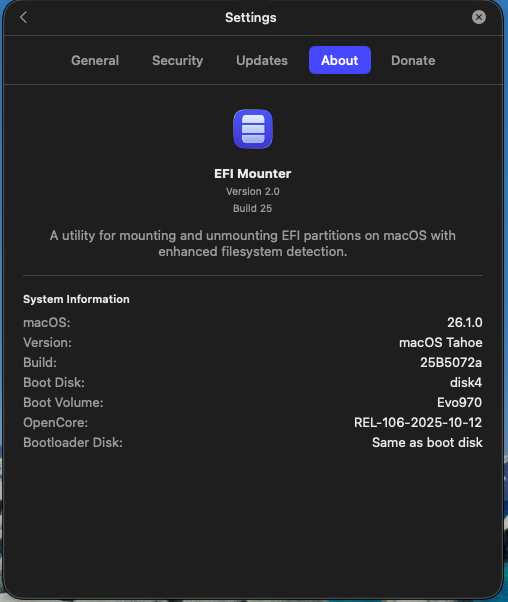Click the macOS Tahoe version value
This screenshot has height=602, width=508.
(441, 342)
